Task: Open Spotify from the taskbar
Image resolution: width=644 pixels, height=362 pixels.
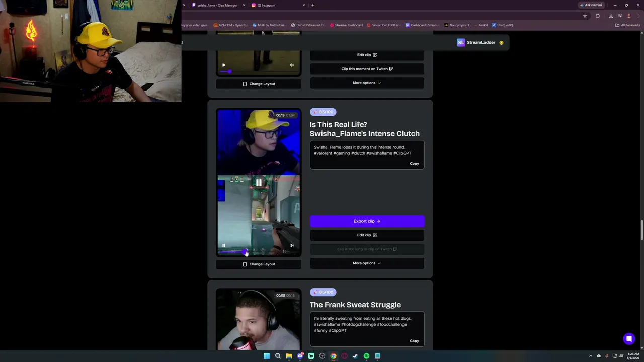Action: (366, 356)
